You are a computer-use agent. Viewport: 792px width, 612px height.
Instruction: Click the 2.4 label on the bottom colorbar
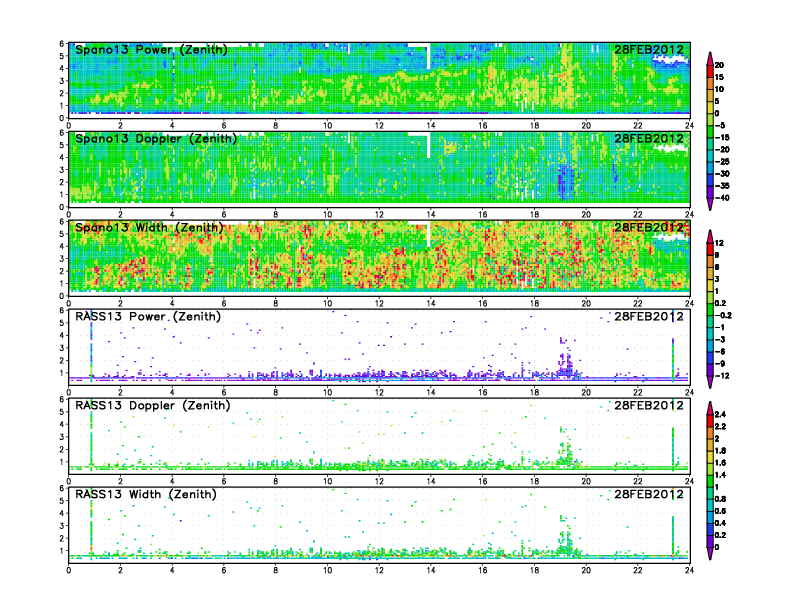(x=721, y=415)
